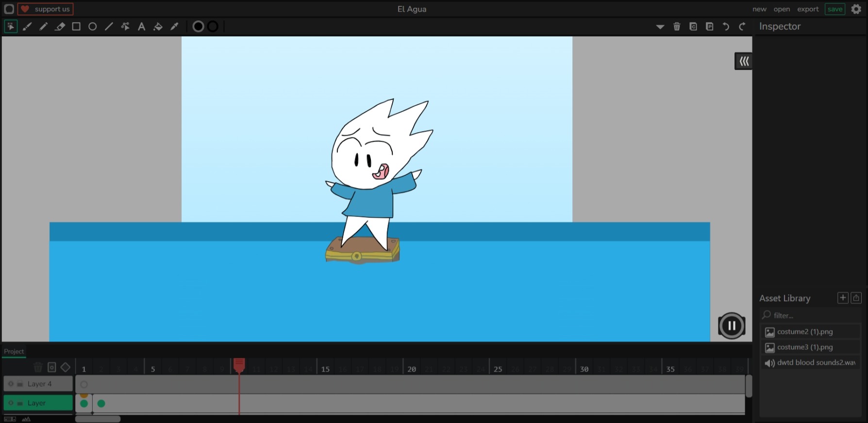Click the add asset plus icon
The width and height of the screenshot is (868, 423).
click(843, 298)
